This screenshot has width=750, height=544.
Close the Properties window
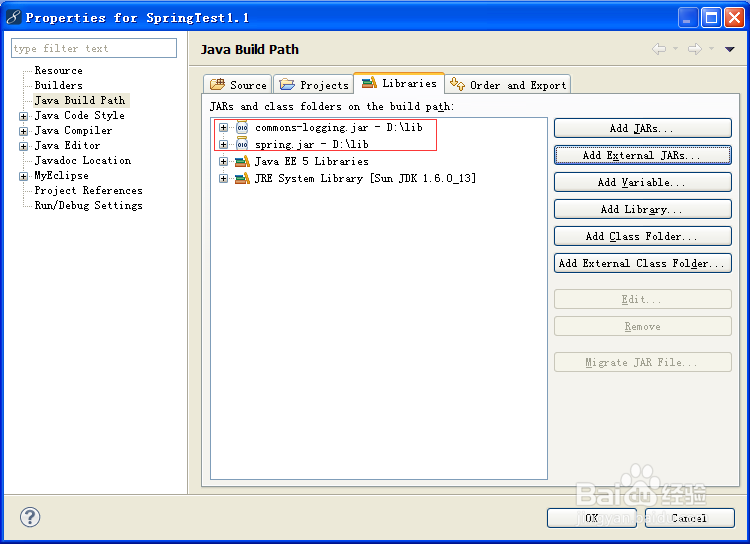[x=734, y=18]
